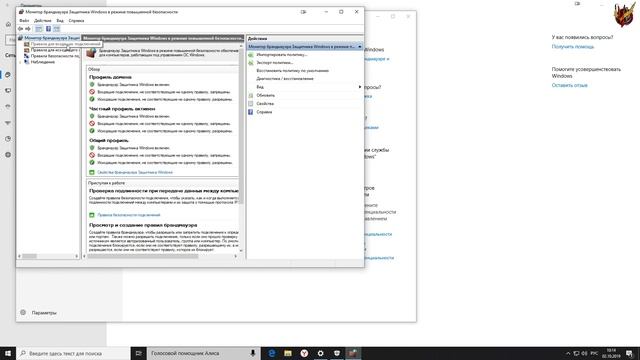640x360 pixels.
Task: Click Диагностика / восстановление action
Action: click(285, 78)
